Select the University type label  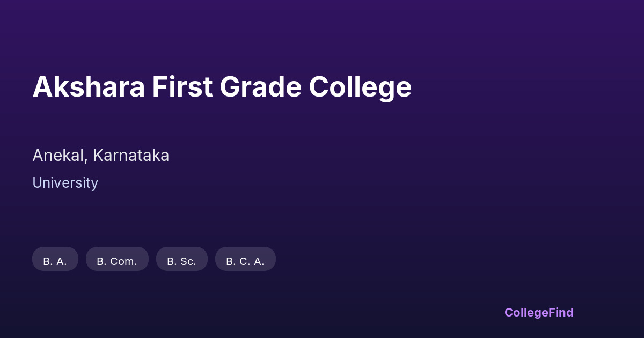(x=65, y=183)
